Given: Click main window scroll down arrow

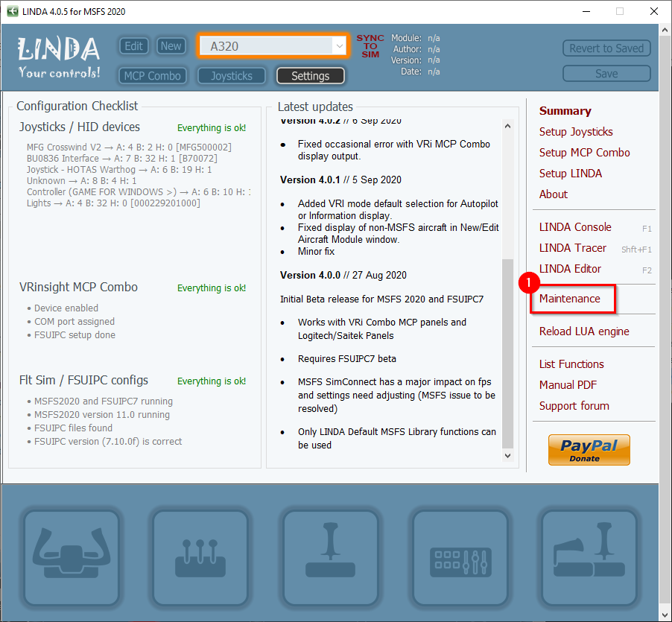Looking at the screenshot, I should click(x=665, y=616).
